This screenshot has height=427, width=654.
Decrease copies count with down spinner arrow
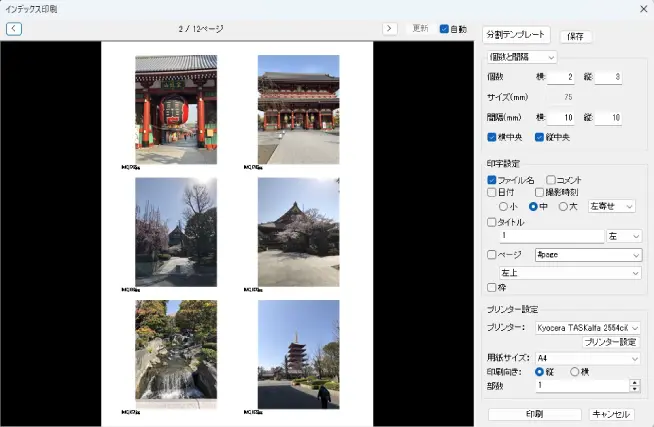pyautogui.click(x=635, y=389)
